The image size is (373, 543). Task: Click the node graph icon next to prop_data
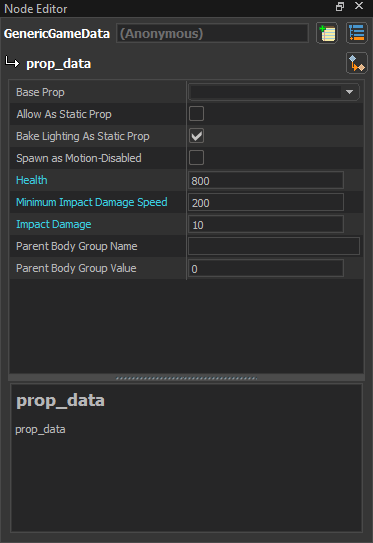357,63
